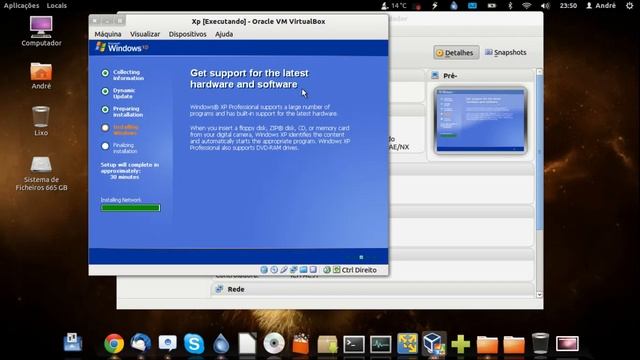Open the Bluetooth indicator in top panel
This screenshot has height=360, width=640.
tap(510, 5)
